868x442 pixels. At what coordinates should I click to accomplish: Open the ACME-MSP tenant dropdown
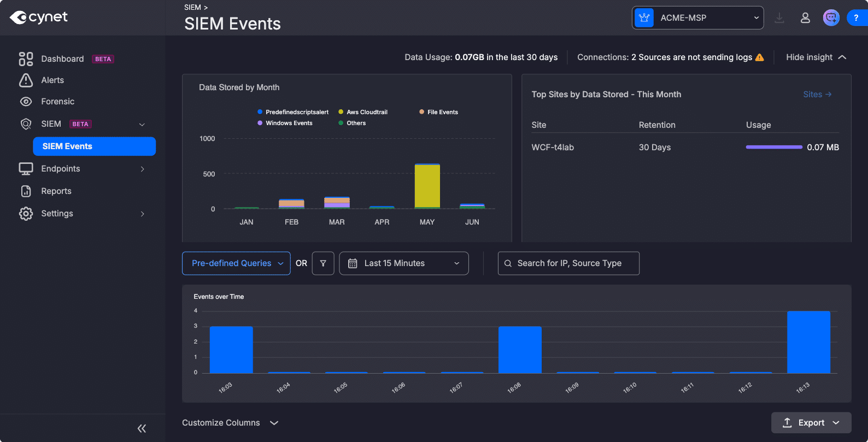(697, 18)
